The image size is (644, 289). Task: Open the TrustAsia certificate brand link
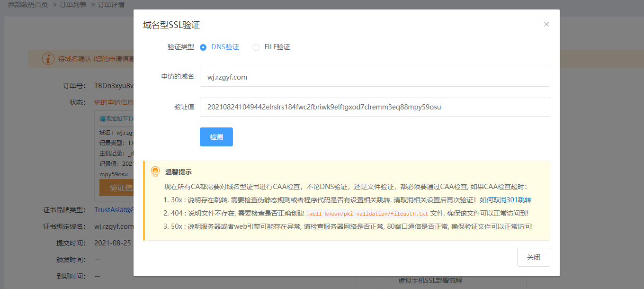point(114,210)
